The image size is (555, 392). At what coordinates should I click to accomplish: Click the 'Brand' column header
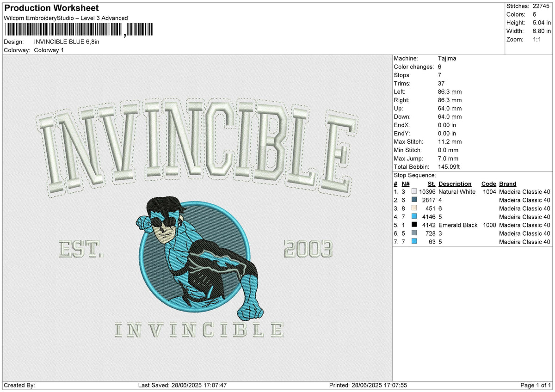(508, 184)
